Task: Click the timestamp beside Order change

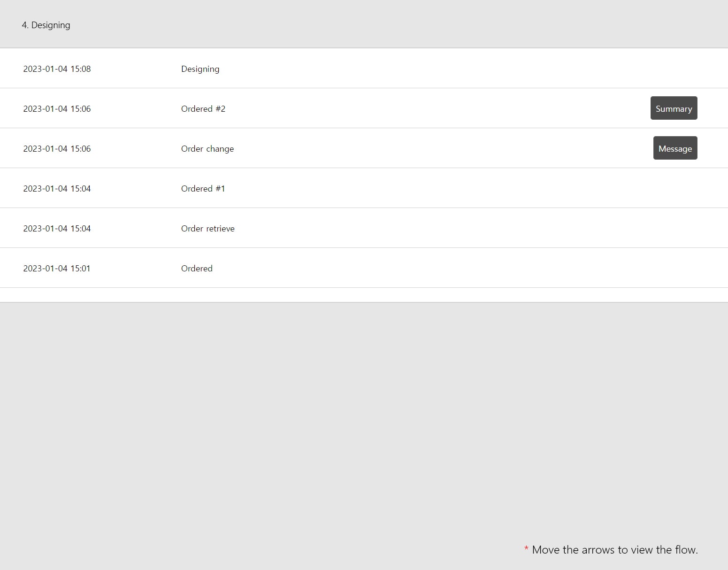Action: click(x=57, y=148)
